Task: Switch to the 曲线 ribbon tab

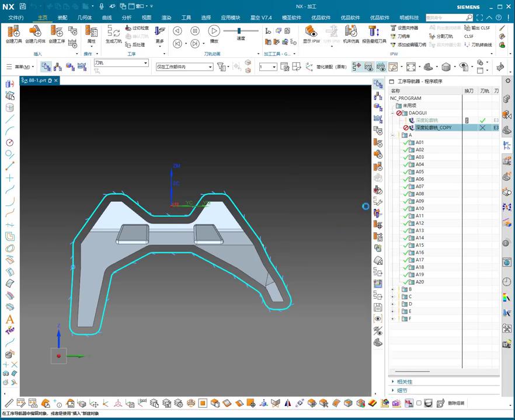Action: (107, 18)
